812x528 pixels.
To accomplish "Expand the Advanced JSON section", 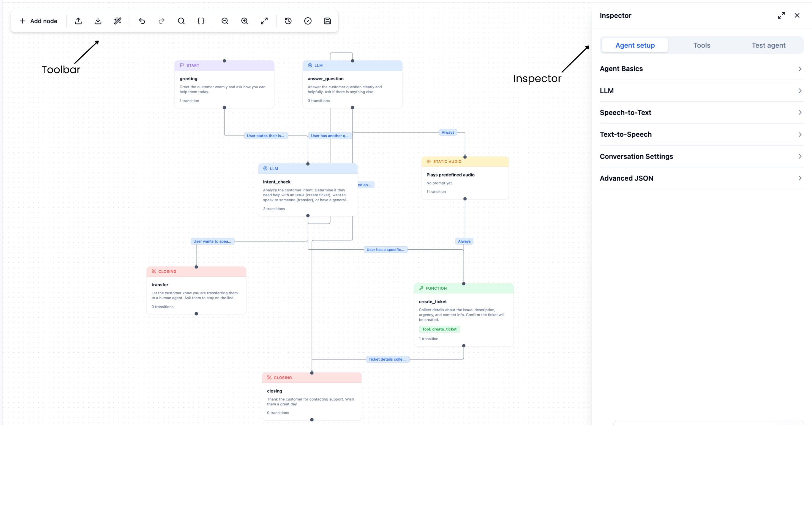I will 702,178.
